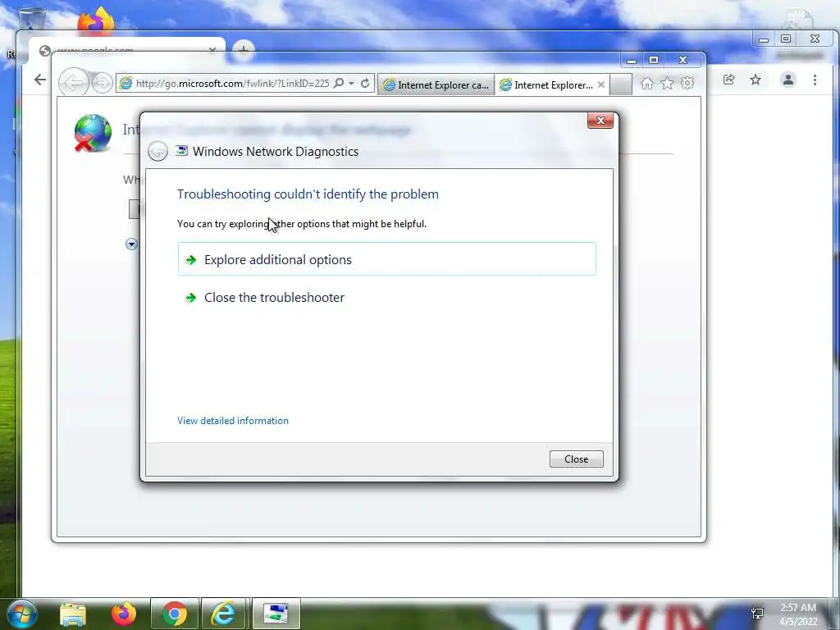Click the Close button in diagnostics dialog

(x=576, y=459)
